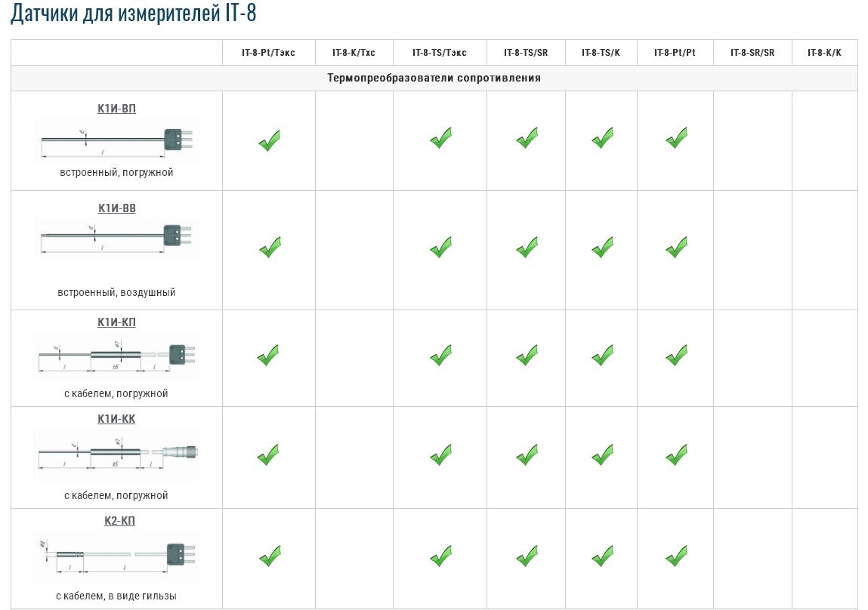Click the К1И-ВВ air sensor drawing
This screenshot has width=868, height=610.
pos(116,237)
